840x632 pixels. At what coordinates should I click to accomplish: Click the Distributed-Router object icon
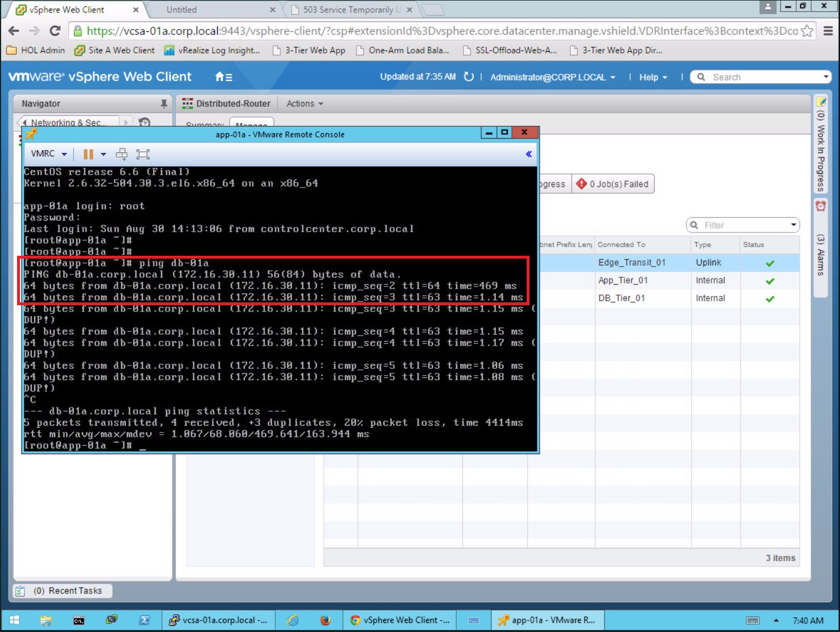187,103
